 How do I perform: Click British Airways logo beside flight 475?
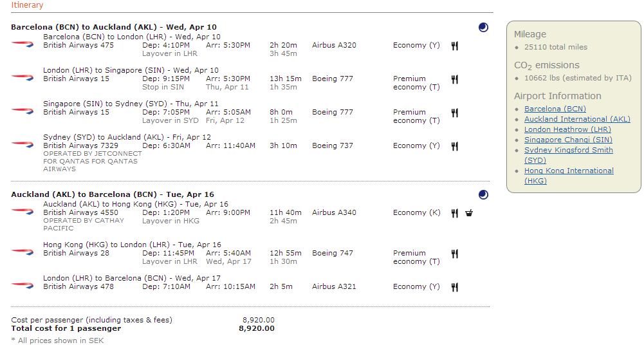click(23, 44)
